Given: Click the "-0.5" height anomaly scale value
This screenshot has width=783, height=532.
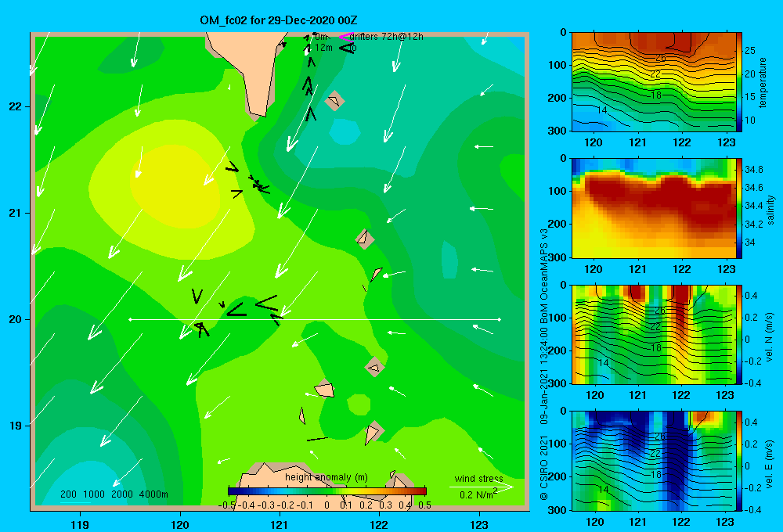Looking at the screenshot, I should pos(227,505).
